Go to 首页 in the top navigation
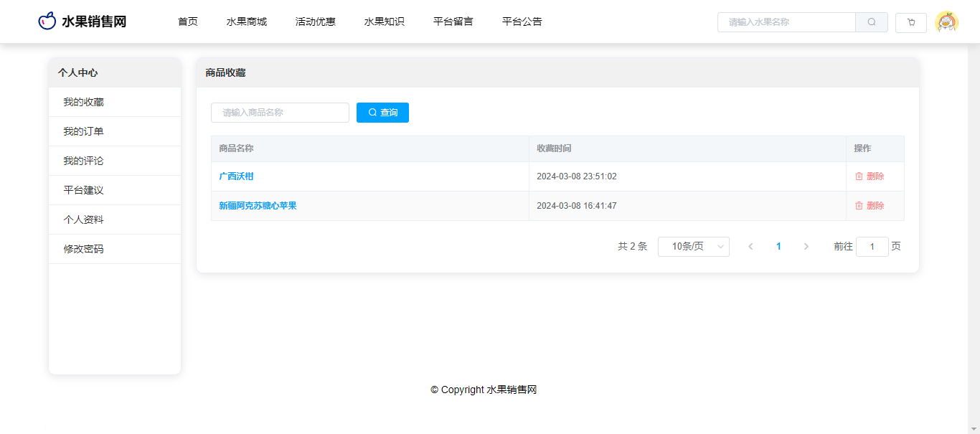 pyautogui.click(x=187, y=22)
